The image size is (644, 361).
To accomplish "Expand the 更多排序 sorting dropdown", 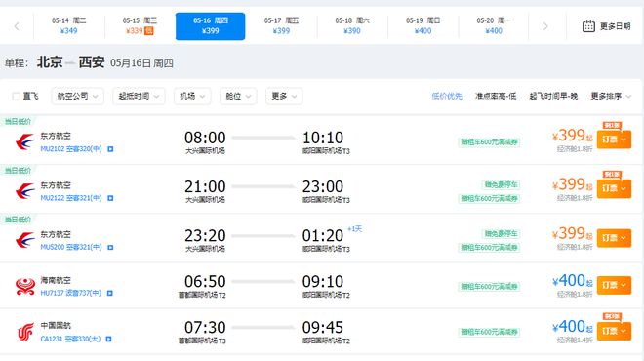I will point(611,96).
